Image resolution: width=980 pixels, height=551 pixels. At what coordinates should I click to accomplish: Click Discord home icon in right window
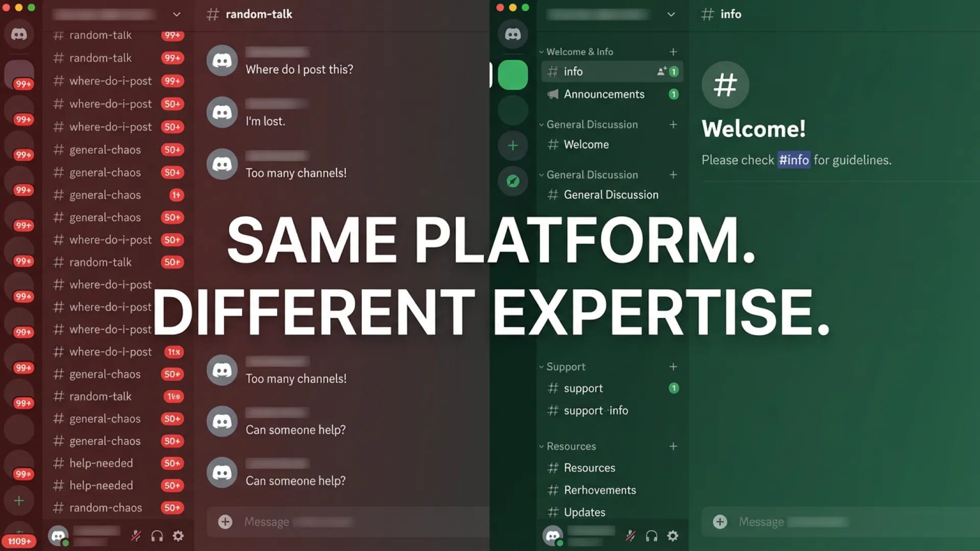pyautogui.click(x=512, y=34)
